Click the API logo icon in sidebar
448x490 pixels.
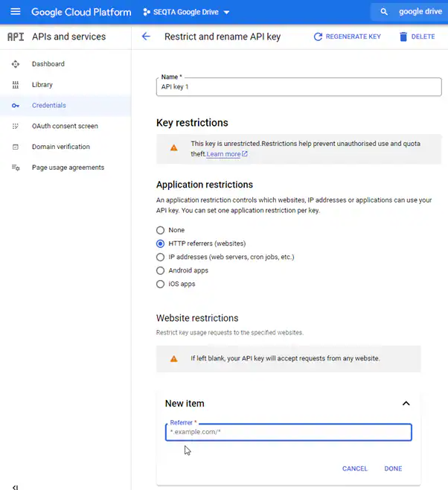click(x=16, y=37)
